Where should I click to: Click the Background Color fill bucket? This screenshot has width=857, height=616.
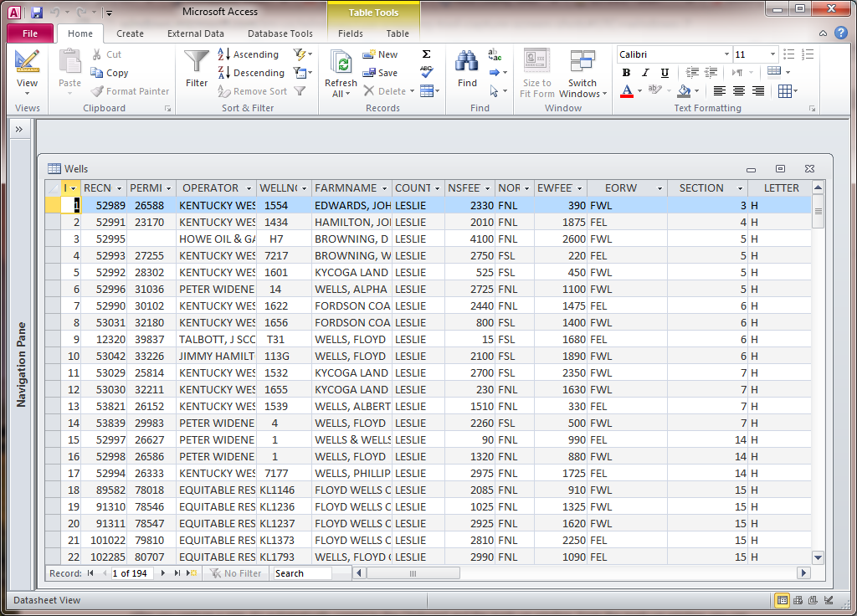click(684, 90)
